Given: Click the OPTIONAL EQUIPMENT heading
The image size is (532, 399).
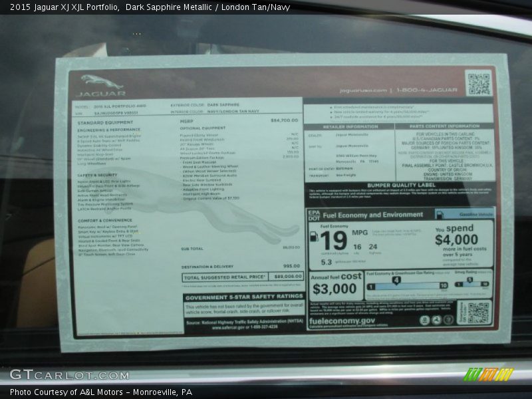Looking at the screenshot, I should (x=203, y=128).
